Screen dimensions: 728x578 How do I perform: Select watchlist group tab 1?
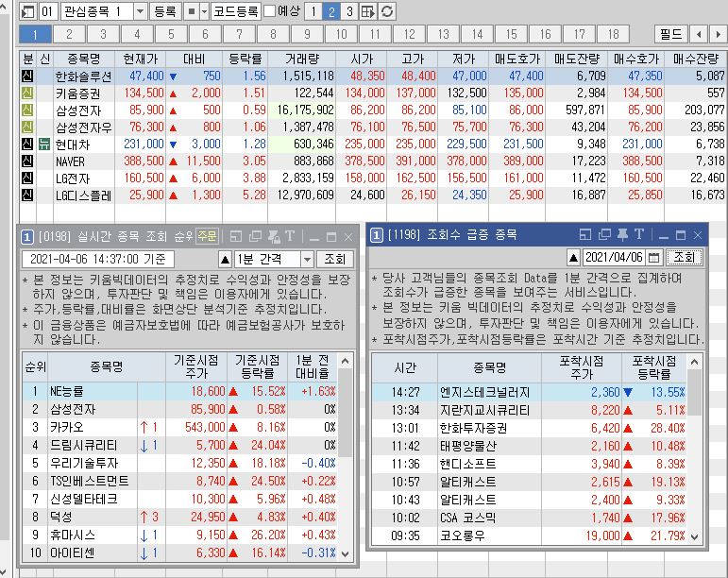35,34
